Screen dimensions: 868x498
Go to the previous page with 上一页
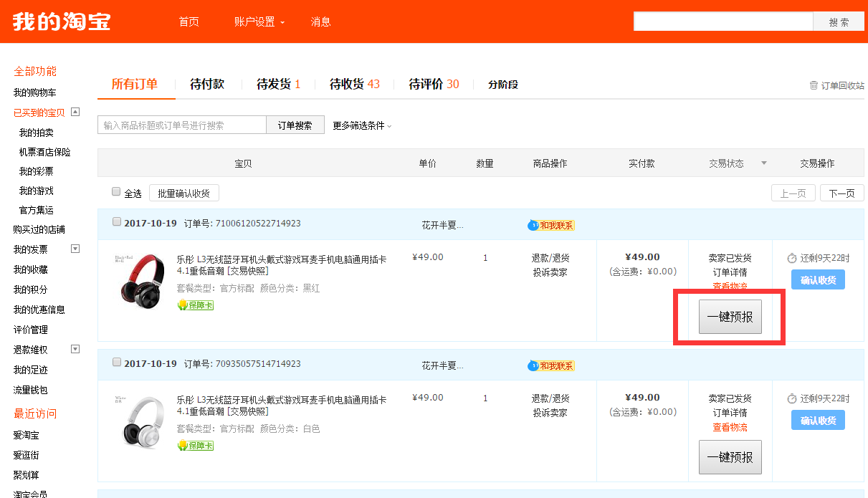[793, 193]
